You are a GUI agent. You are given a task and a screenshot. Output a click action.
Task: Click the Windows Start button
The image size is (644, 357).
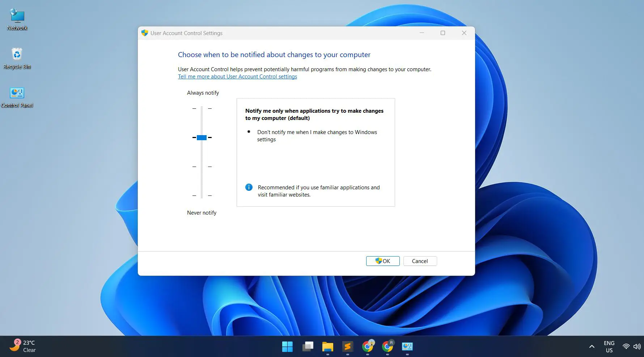(x=287, y=346)
